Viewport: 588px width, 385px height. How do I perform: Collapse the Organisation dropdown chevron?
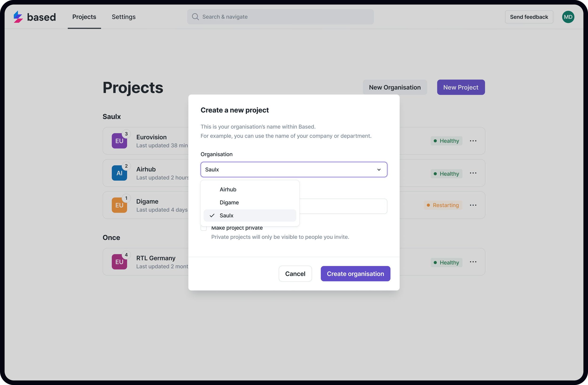[x=379, y=170]
